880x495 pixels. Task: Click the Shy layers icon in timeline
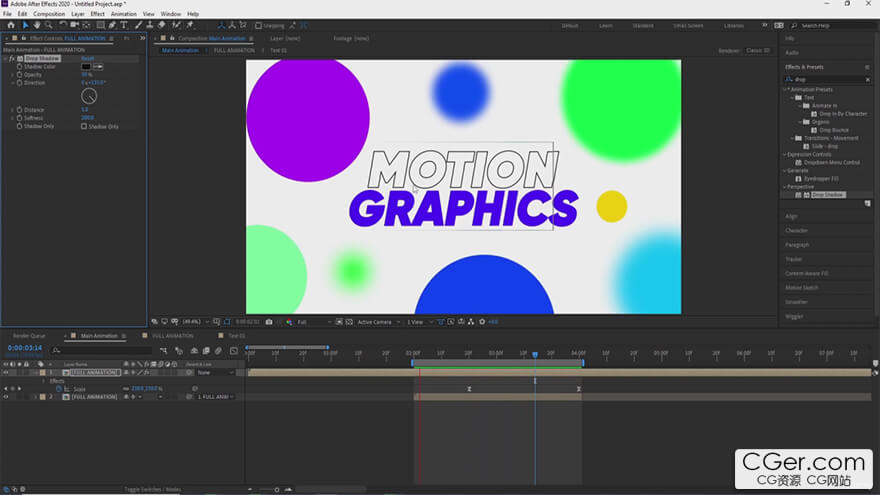(x=194, y=351)
